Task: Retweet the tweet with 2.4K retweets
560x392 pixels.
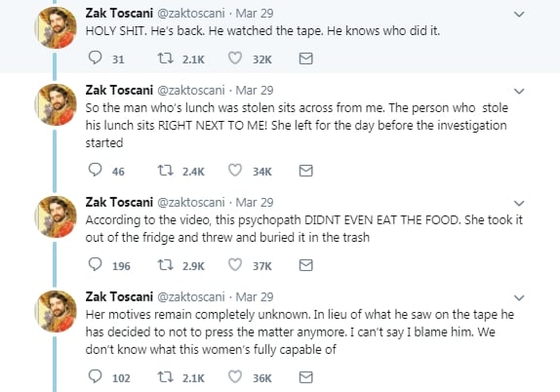Action: (x=165, y=171)
